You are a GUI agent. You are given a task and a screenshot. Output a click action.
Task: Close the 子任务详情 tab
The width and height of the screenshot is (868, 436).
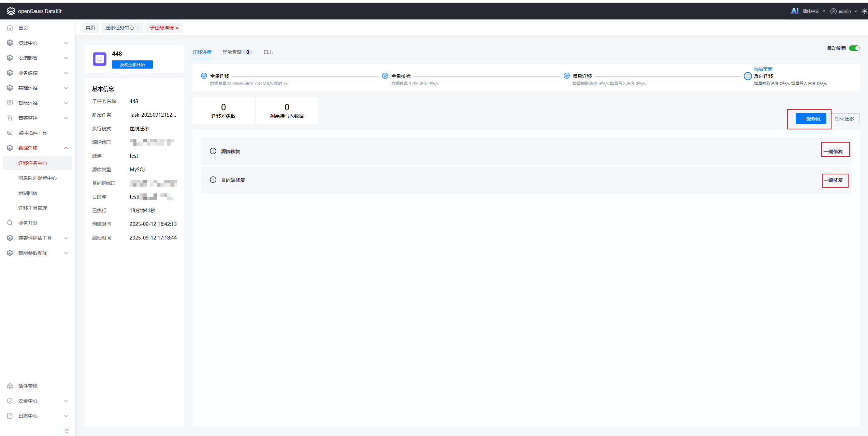(177, 28)
